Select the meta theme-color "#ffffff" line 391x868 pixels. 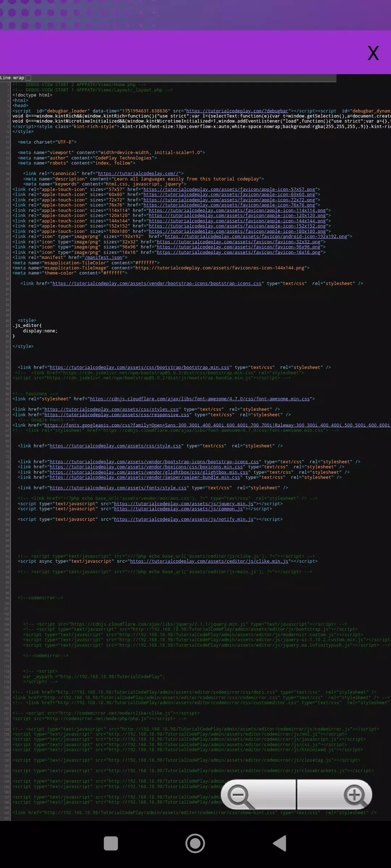click(70, 273)
